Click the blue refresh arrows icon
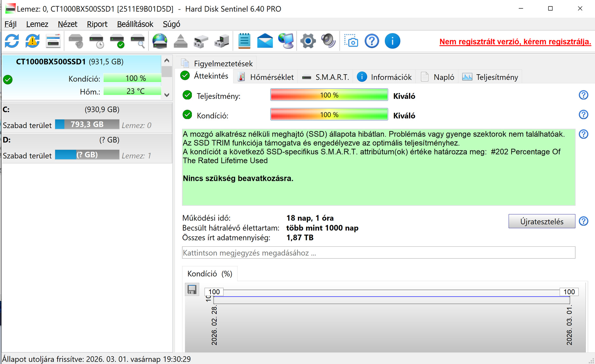This screenshot has height=364, width=595. 12,41
